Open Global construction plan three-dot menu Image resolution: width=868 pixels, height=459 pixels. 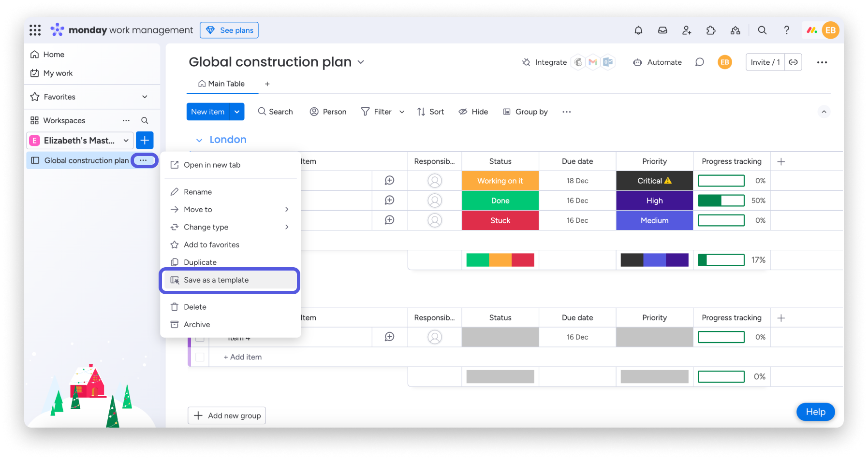coord(143,160)
